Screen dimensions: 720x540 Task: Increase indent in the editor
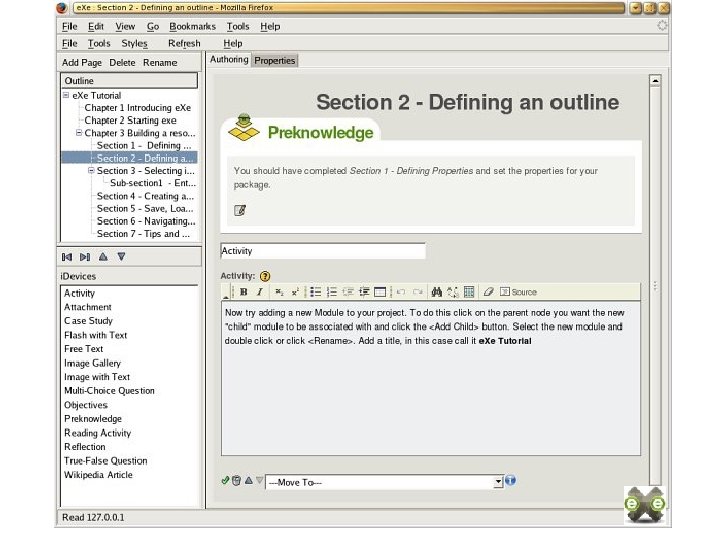click(x=364, y=292)
